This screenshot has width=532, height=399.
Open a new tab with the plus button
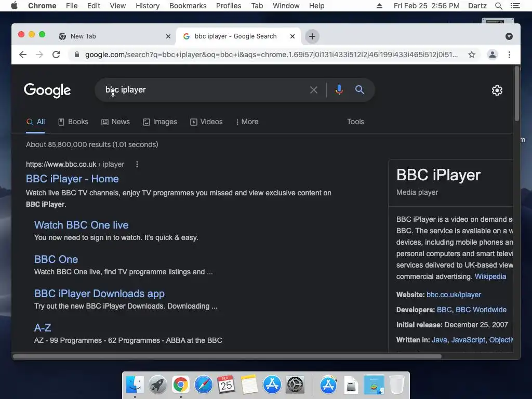[x=312, y=36]
